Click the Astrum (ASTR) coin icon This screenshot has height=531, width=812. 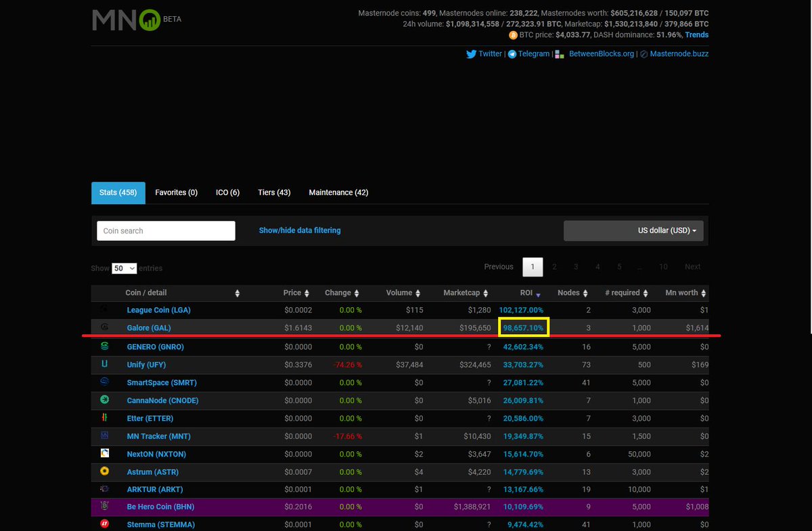point(105,471)
